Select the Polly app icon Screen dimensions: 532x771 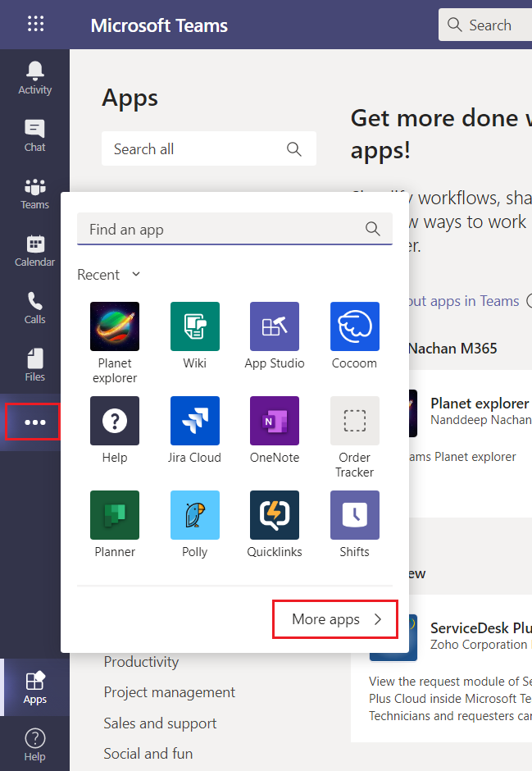194,515
